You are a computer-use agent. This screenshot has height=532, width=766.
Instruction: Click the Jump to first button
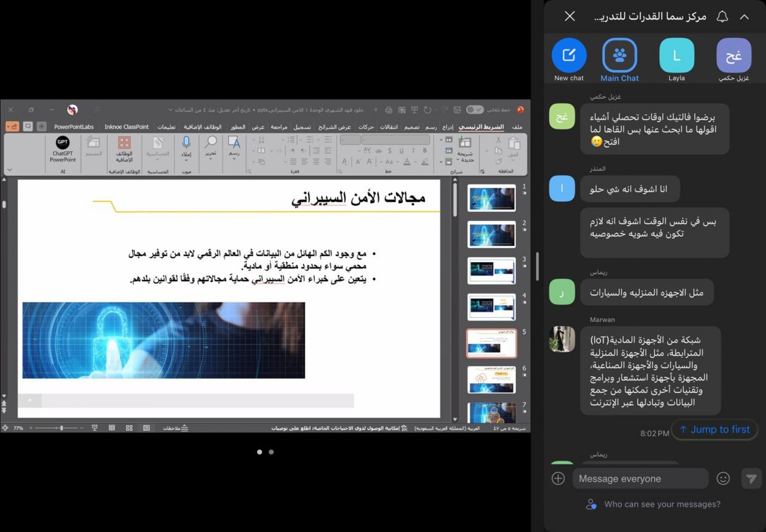pyautogui.click(x=715, y=429)
